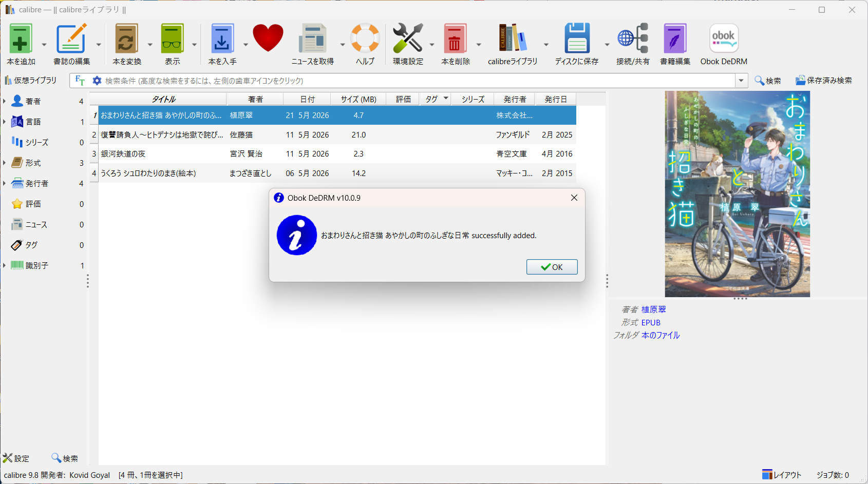Expand the Publisher (発行者) category
The height and width of the screenshot is (484, 868).
(4, 183)
